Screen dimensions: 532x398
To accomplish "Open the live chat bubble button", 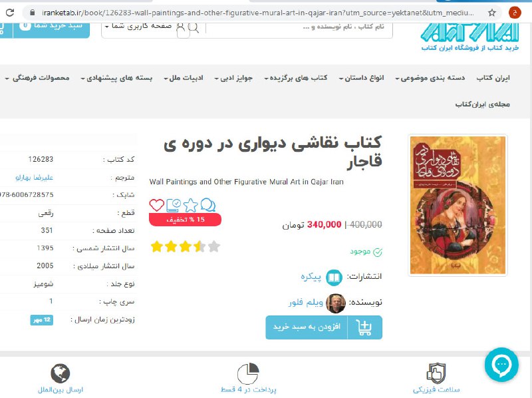I will 501,365.
